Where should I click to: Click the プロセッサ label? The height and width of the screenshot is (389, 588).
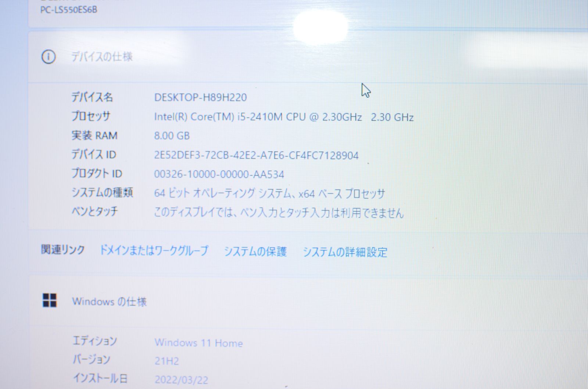point(91,116)
